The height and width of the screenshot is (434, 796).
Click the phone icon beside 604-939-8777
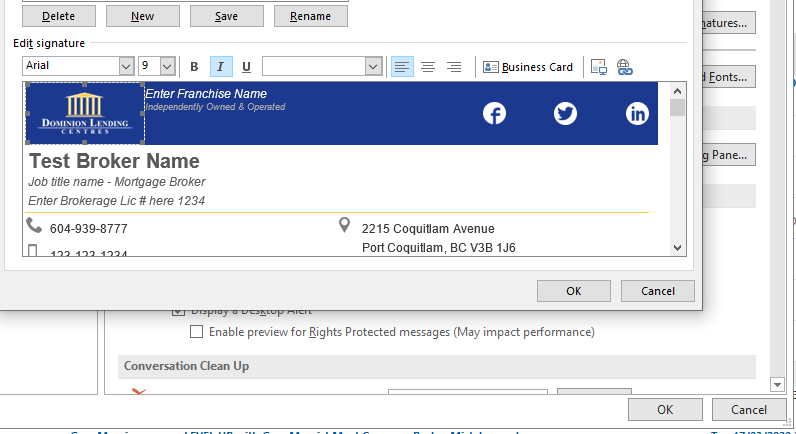(x=34, y=225)
